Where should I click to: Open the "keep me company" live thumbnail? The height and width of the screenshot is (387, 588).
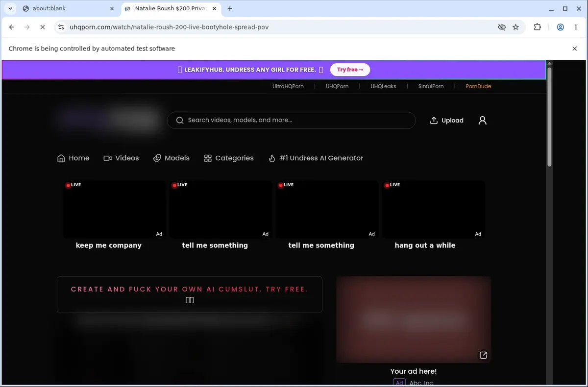click(114, 209)
